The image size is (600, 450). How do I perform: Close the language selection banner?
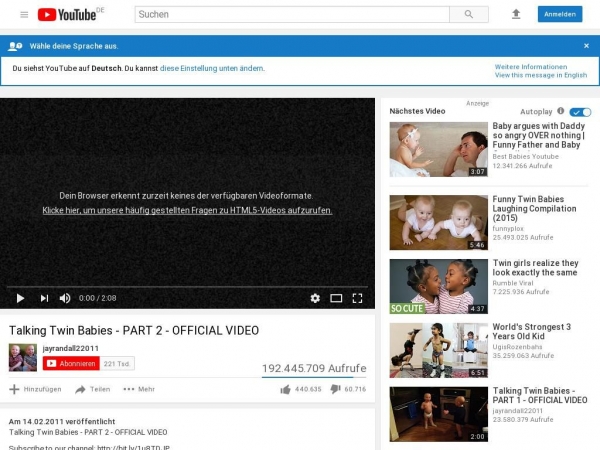coord(586,46)
